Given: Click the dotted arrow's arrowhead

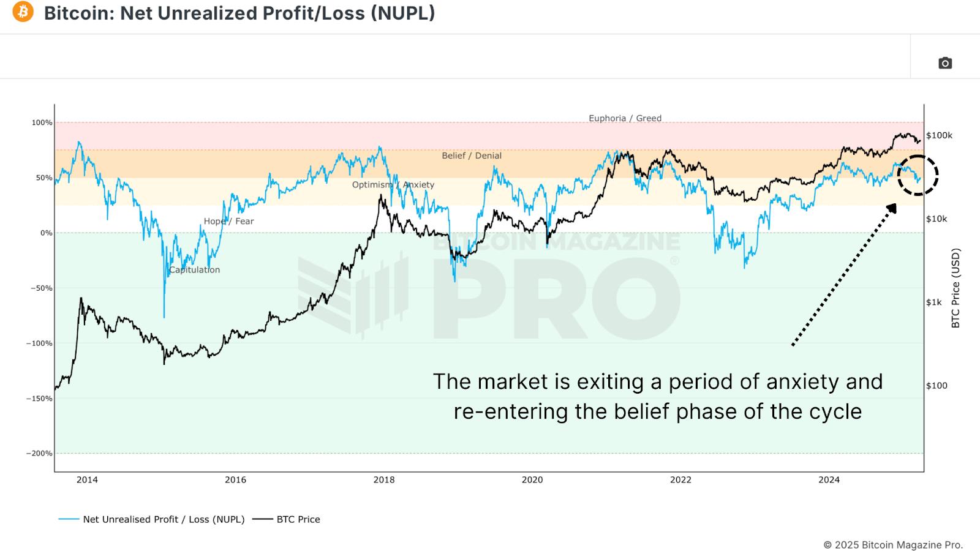Looking at the screenshot, I should click(891, 209).
